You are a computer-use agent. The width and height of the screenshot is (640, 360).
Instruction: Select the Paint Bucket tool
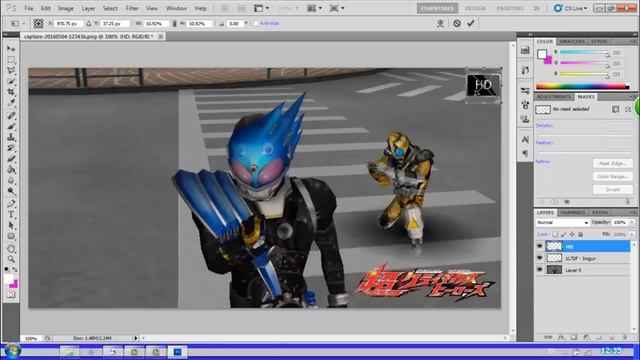click(x=11, y=170)
